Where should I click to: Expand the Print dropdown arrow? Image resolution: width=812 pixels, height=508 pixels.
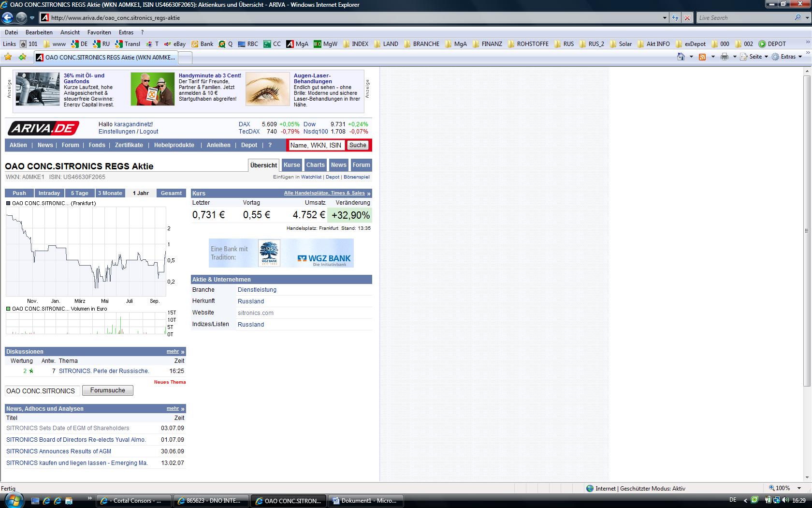point(734,57)
